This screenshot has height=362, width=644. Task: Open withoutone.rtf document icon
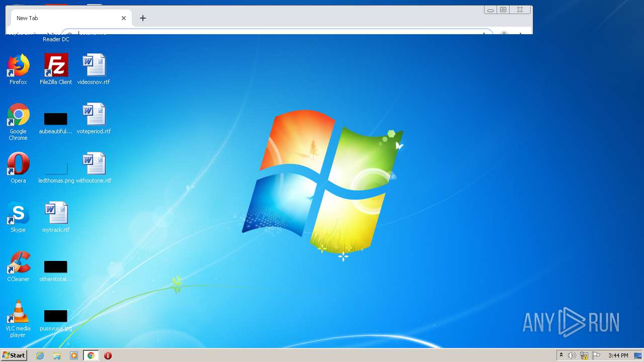click(94, 168)
